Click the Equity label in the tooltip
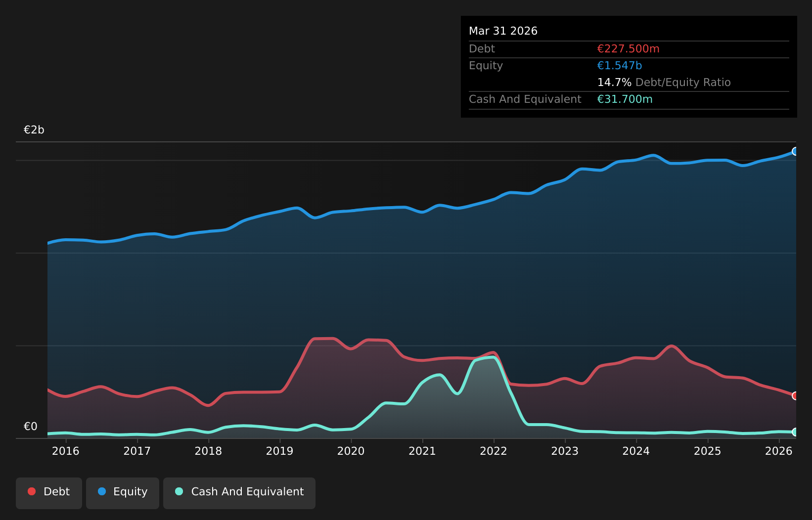The width and height of the screenshot is (812, 520). coord(486,66)
